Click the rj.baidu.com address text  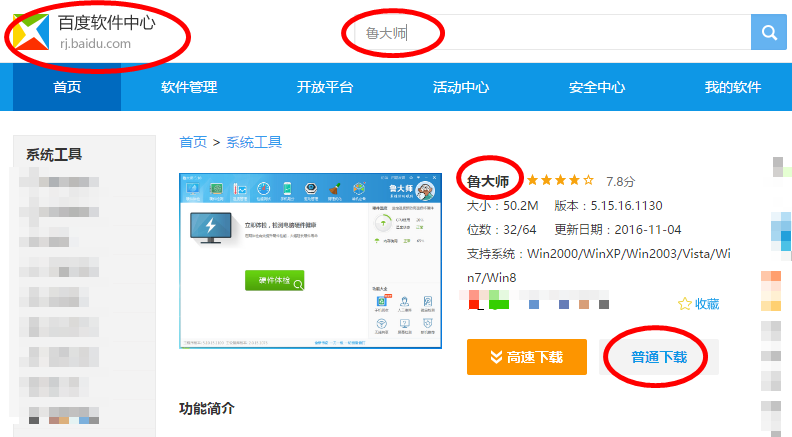click(95, 44)
